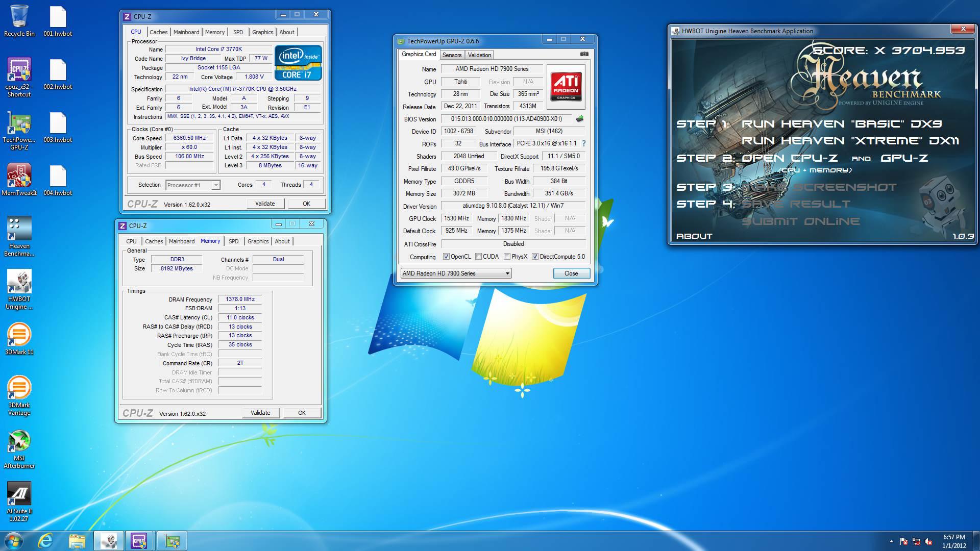Click Save Result in HWBOT Heaven

coord(796,204)
